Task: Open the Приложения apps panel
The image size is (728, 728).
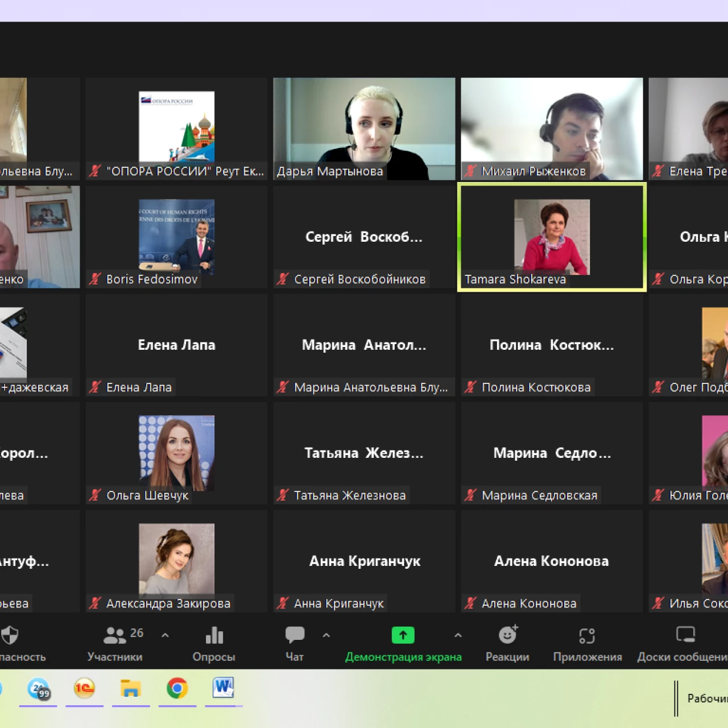Action: [588, 644]
